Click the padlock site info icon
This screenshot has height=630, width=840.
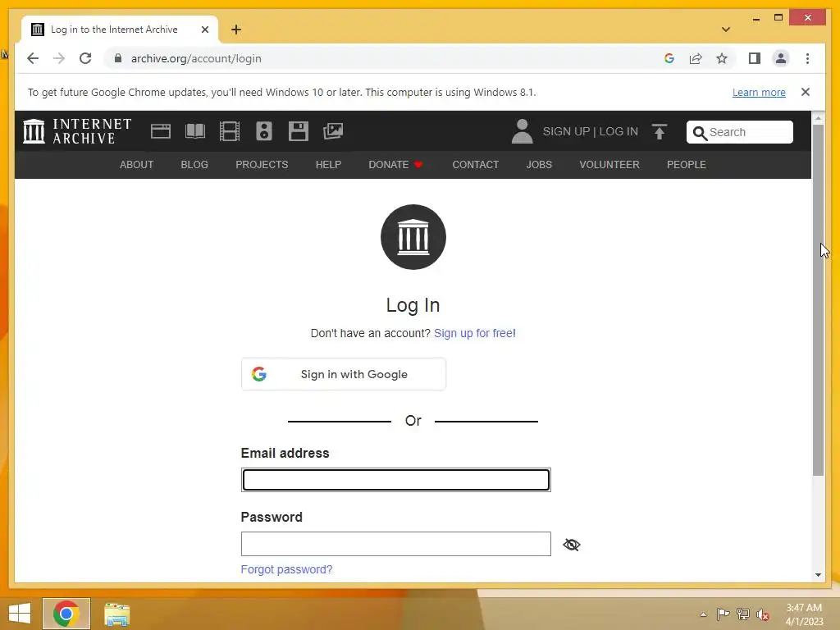coord(118,58)
